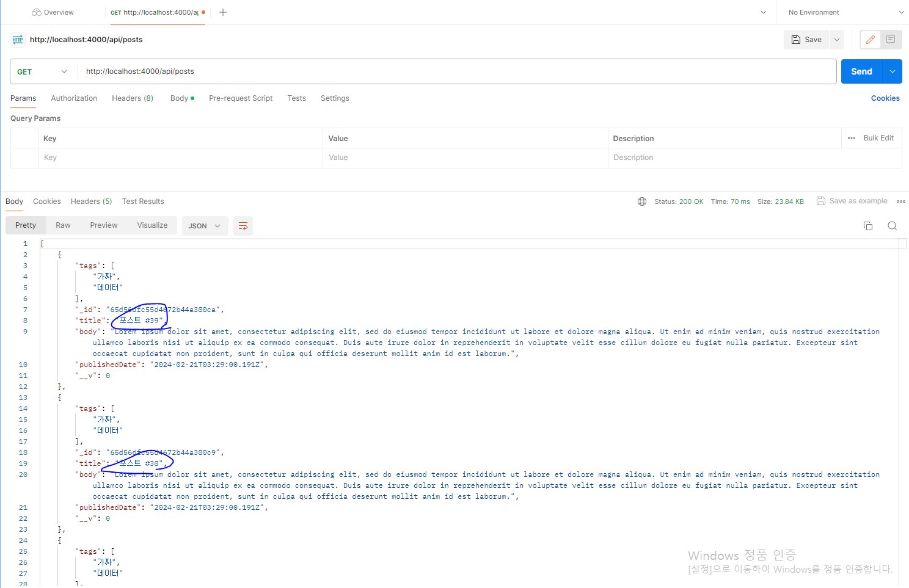Open the Headers (8) request tab
The height and width of the screenshot is (588, 909).
click(x=133, y=98)
